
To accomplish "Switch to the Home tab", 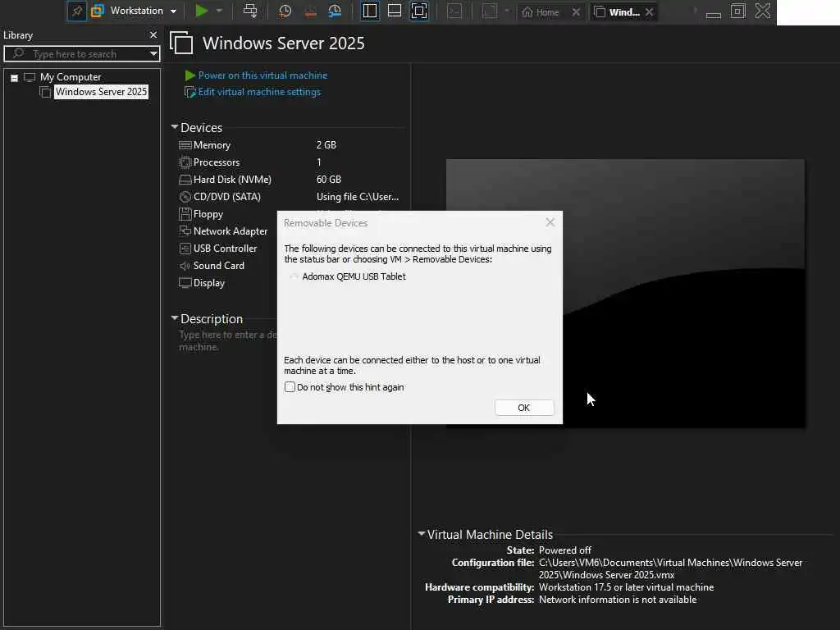I will click(x=541, y=11).
